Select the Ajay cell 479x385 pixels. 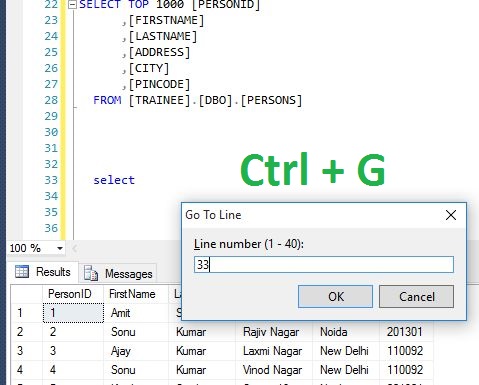click(136, 351)
